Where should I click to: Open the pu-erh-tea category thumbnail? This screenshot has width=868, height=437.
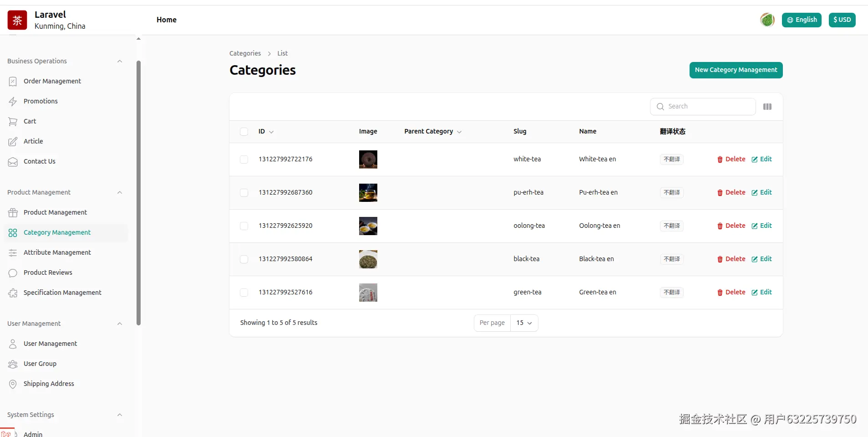point(368,193)
